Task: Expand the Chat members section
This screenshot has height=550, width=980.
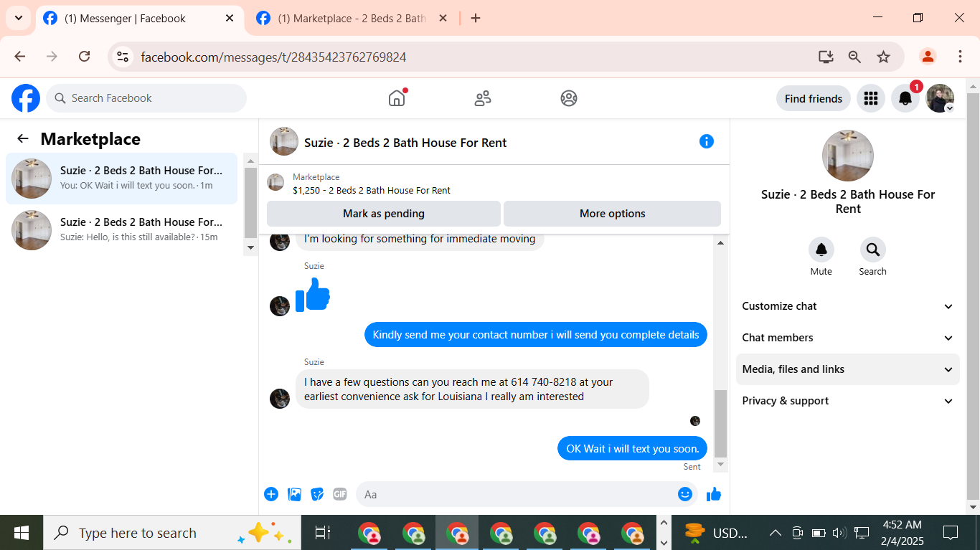Action: tap(848, 338)
